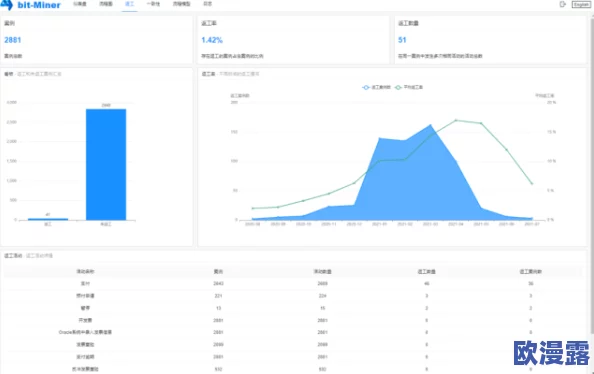The image size is (594, 374).
Task: Switch language with the English button
Action: [x=581, y=4]
